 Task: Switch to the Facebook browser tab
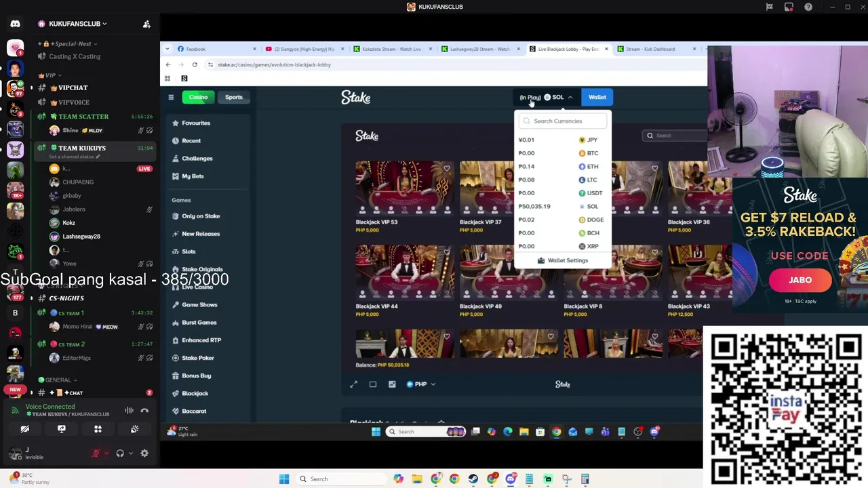[216, 49]
